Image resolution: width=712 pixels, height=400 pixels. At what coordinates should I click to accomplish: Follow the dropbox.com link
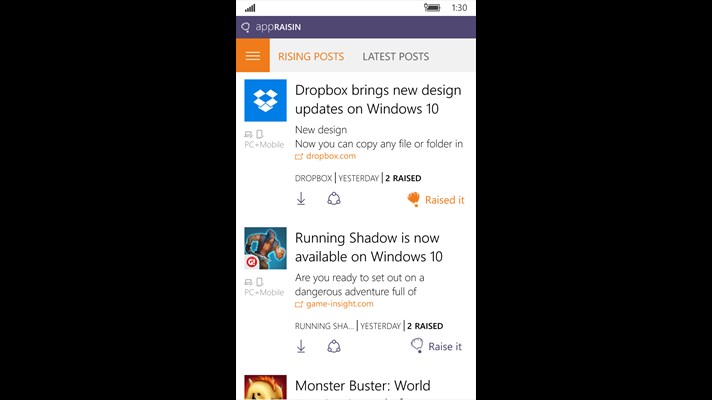[331, 156]
